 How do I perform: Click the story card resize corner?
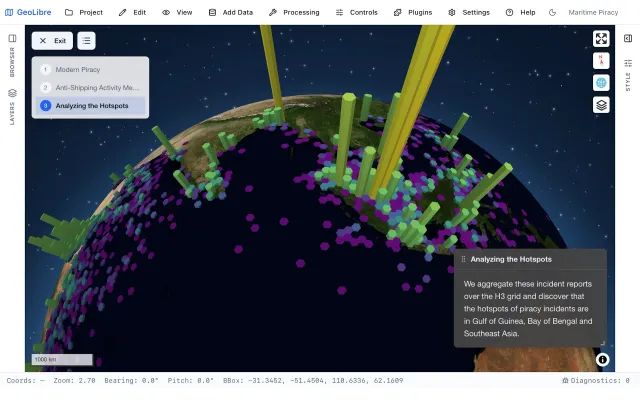(x=602, y=343)
